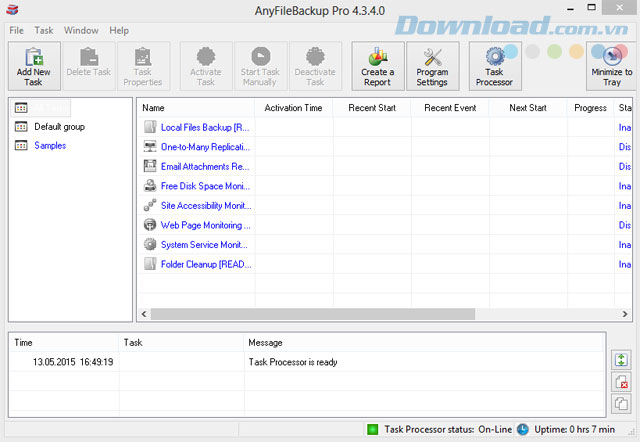Open Web Page Monitoring link
640x442 pixels.
point(206,225)
